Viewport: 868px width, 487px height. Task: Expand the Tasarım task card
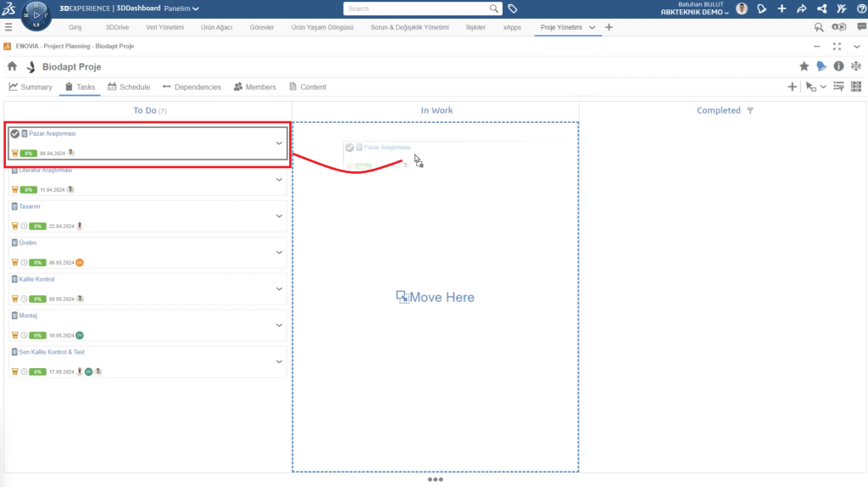[x=279, y=216]
